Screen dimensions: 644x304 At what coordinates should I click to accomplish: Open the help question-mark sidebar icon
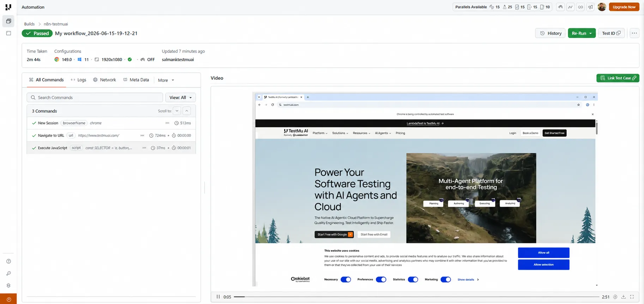tap(8, 261)
